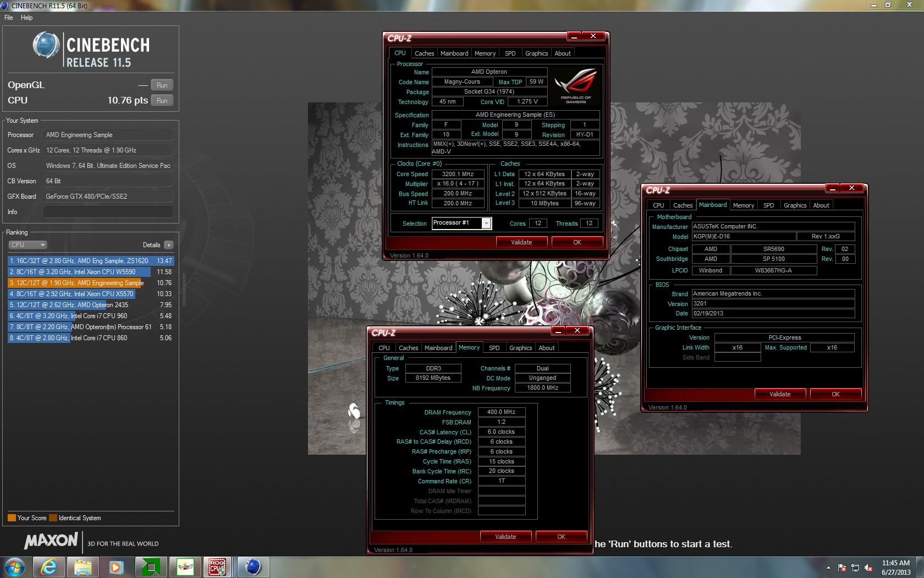Click the GeForce GTX 480 GFX Board field
Viewport: 924px width, 578px height.
pyautogui.click(x=108, y=197)
